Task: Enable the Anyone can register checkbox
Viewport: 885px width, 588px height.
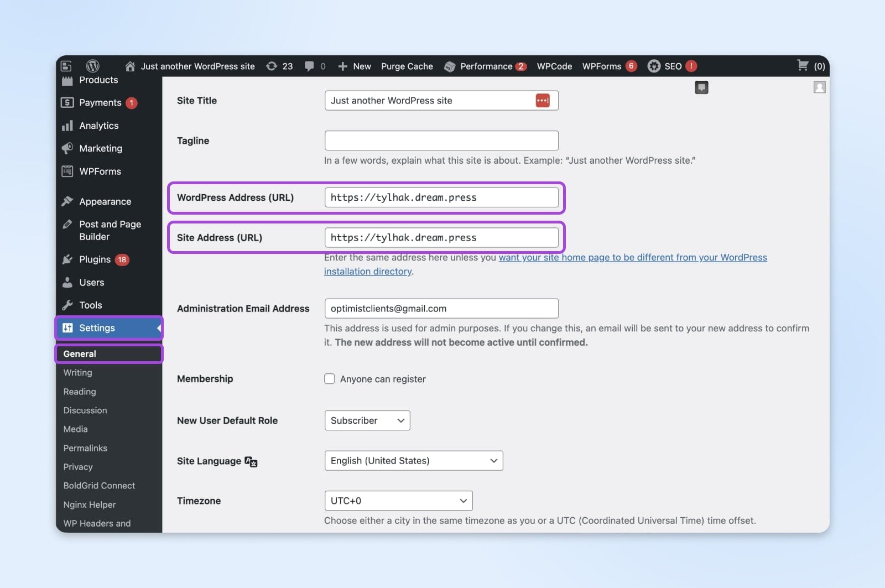Action: (x=329, y=379)
